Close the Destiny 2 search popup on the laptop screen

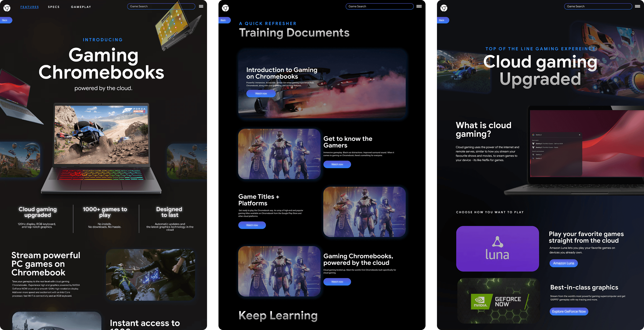[x=579, y=135]
